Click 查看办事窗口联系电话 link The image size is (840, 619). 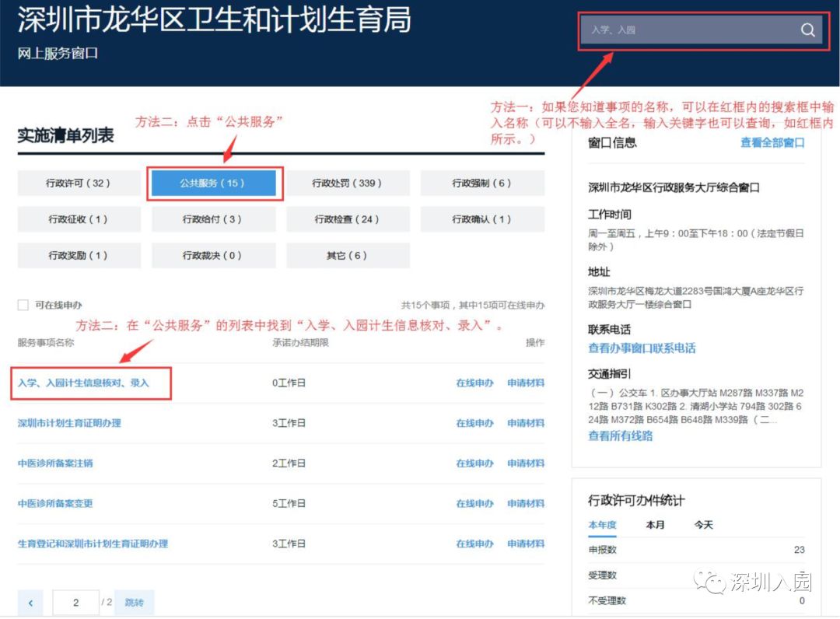tap(642, 347)
